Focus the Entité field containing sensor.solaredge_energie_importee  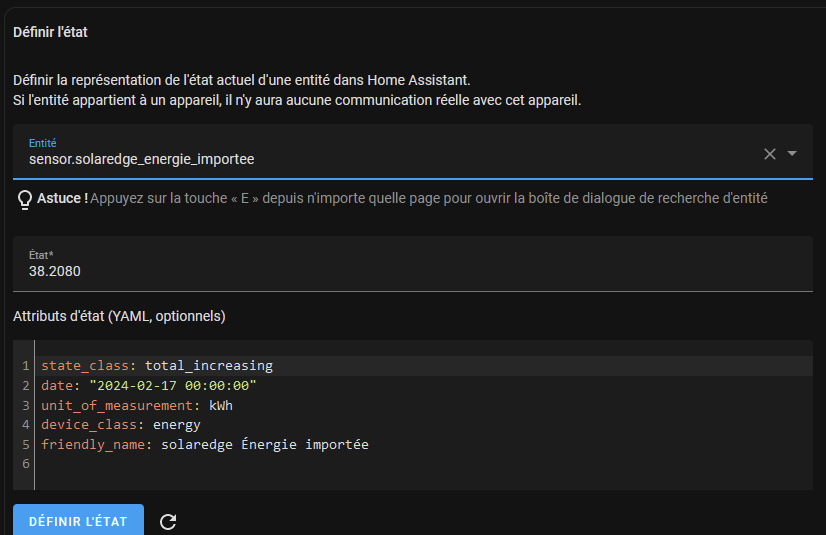380,158
